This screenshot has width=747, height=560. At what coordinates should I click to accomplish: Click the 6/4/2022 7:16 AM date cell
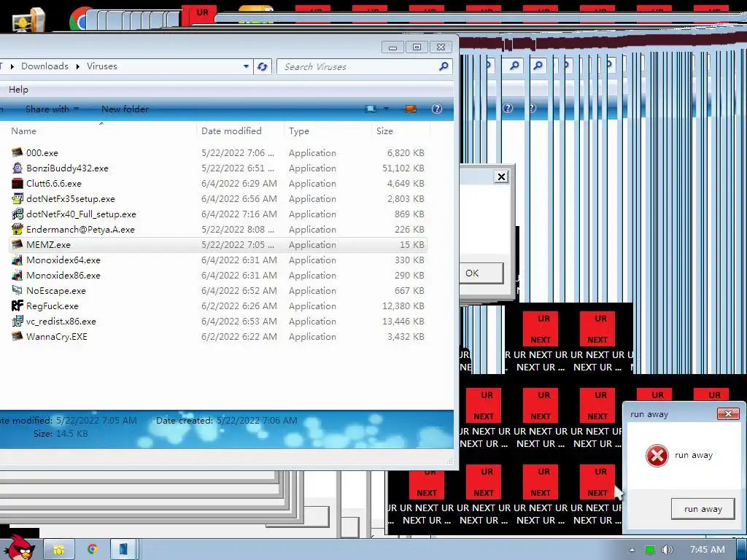(239, 214)
